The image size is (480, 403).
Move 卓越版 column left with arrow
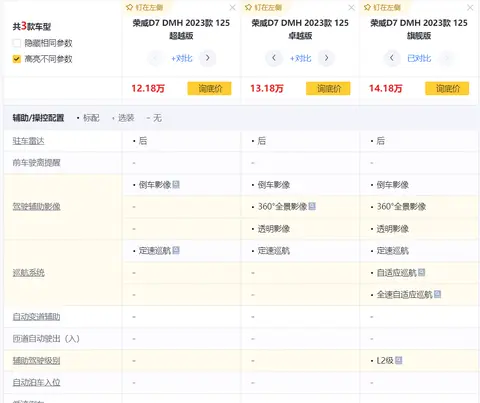click(274, 58)
